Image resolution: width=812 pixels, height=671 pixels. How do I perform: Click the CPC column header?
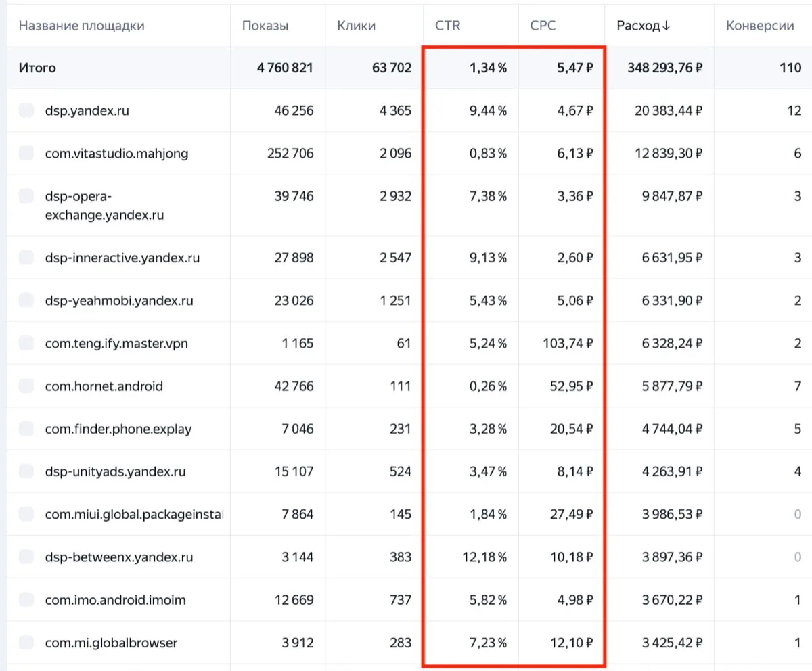[x=543, y=26]
